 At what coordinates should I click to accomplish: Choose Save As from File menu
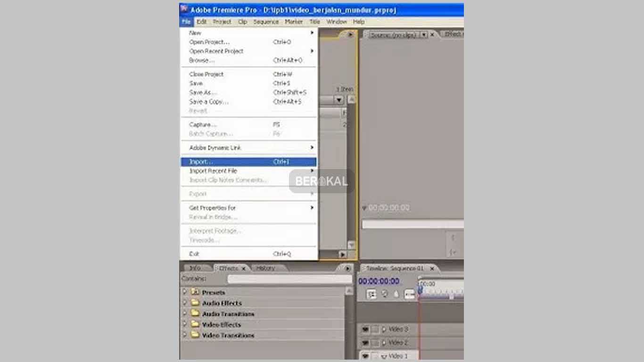coord(249,92)
